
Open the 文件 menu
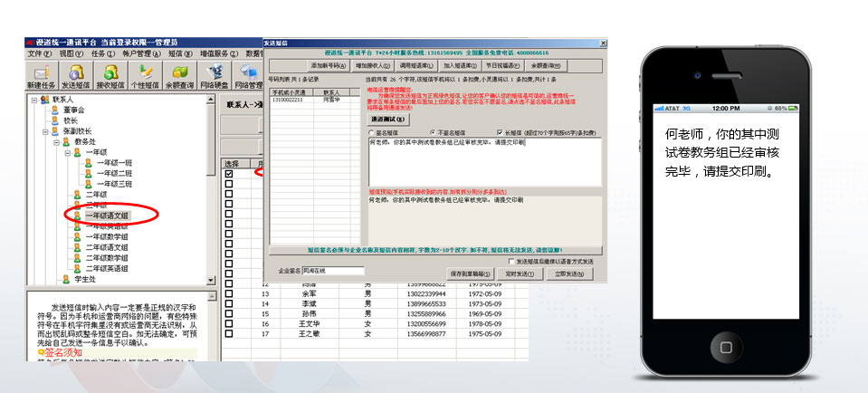(x=38, y=54)
